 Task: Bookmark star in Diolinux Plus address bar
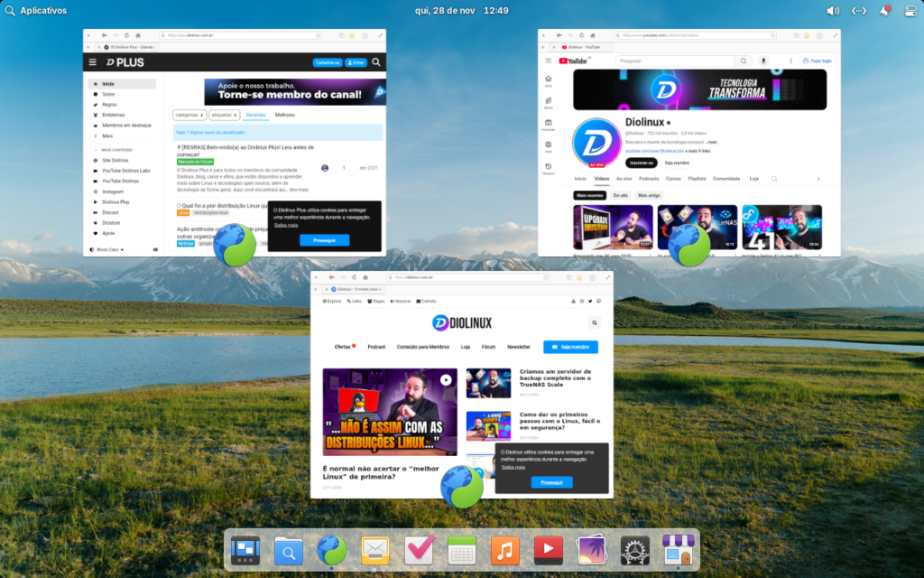pyautogui.click(x=319, y=35)
